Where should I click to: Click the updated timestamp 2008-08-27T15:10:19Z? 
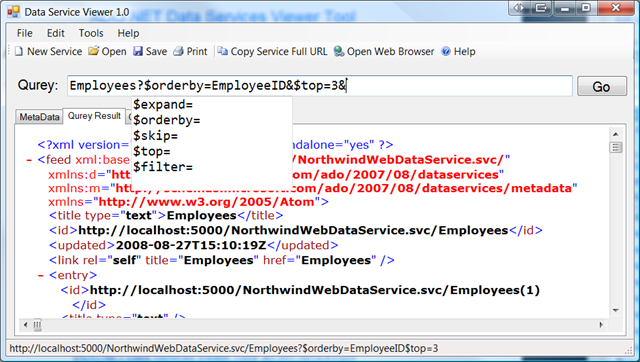coord(191,245)
